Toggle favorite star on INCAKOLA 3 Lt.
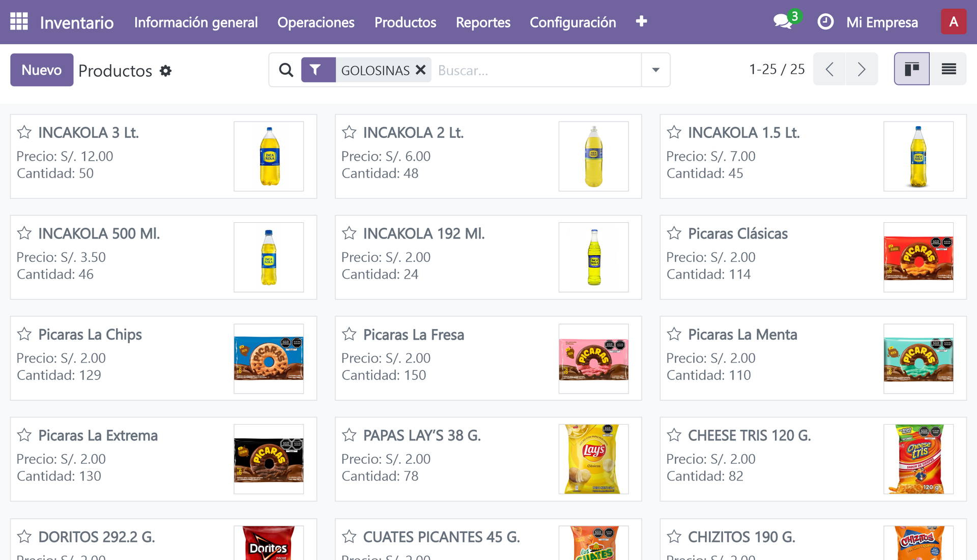Screen dimensions: 977x560 [x=24, y=132]
